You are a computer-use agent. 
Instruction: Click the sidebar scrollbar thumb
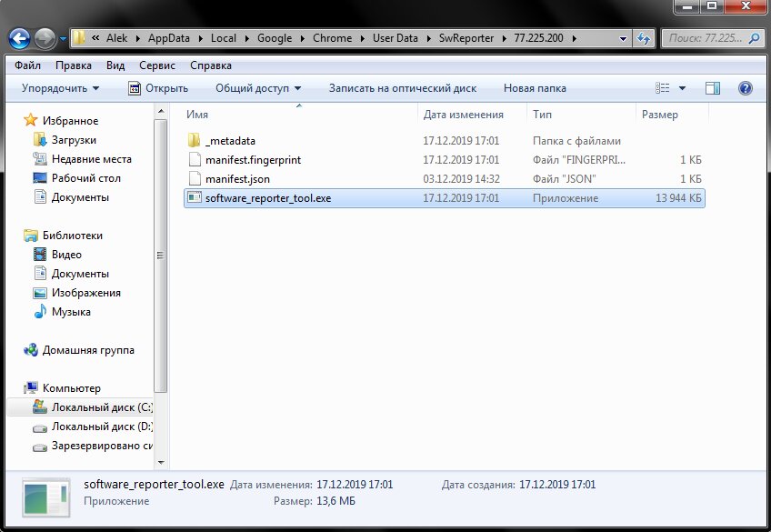tap(161, 256)
